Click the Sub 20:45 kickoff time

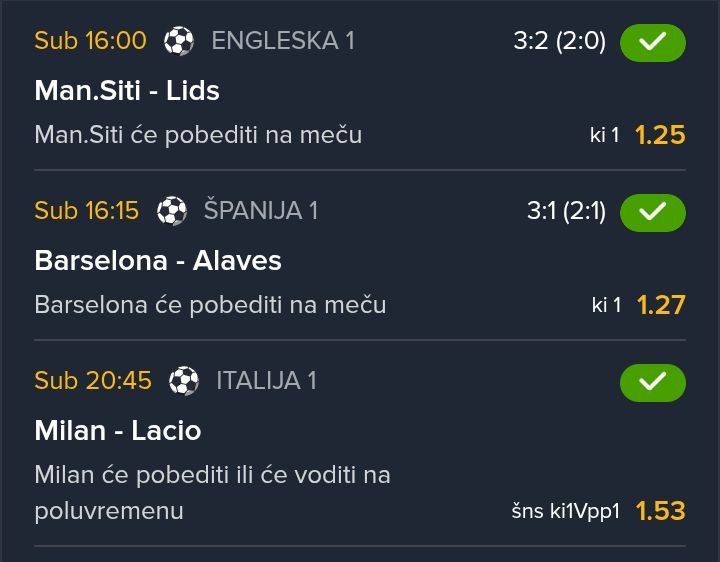coord(93,381)
